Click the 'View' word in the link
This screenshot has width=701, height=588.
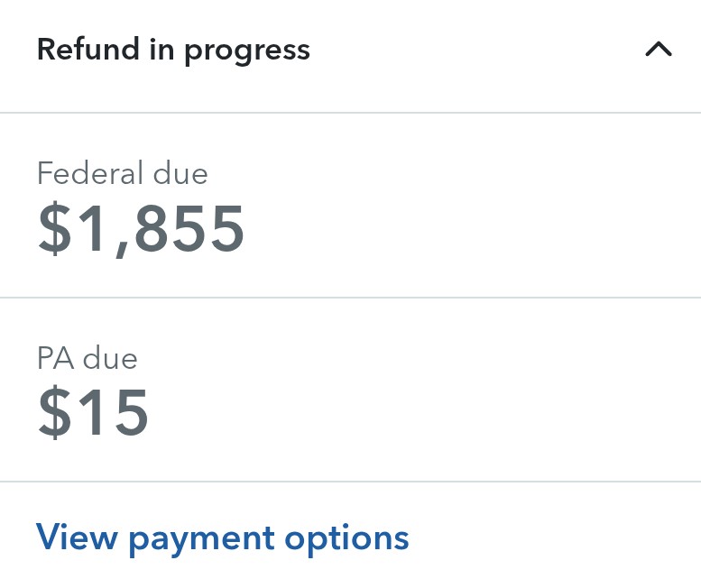(77, 538)
